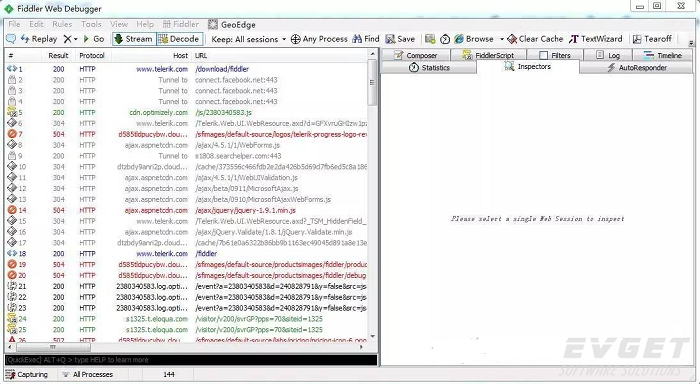This screenshot has width=700, height=384.
Task: Open the View menu
Action: pyautogui.click(x=119, y=24)
